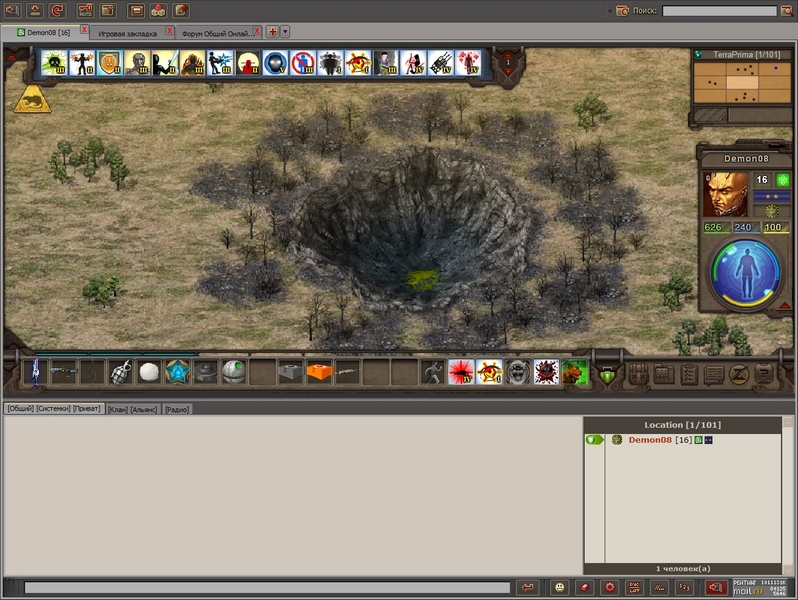Click the red exit door button
The image size is (798, 600).
[716, 588]
